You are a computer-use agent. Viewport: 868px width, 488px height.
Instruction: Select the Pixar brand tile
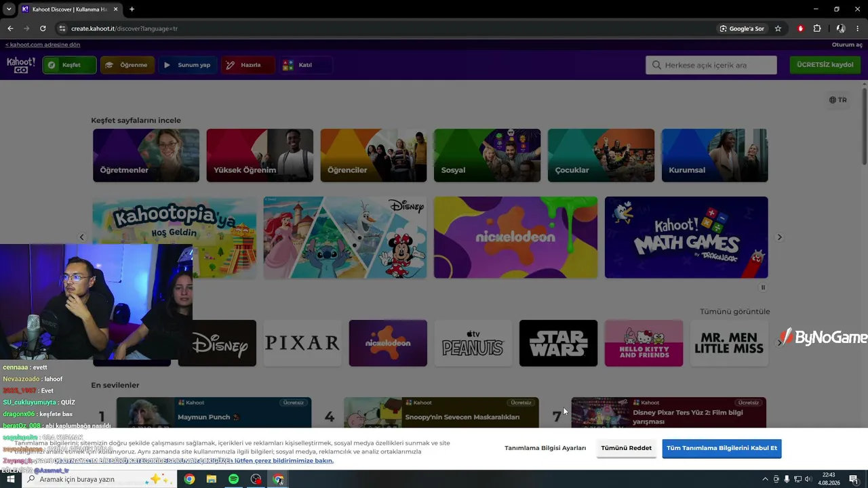[x=302, y=343]
